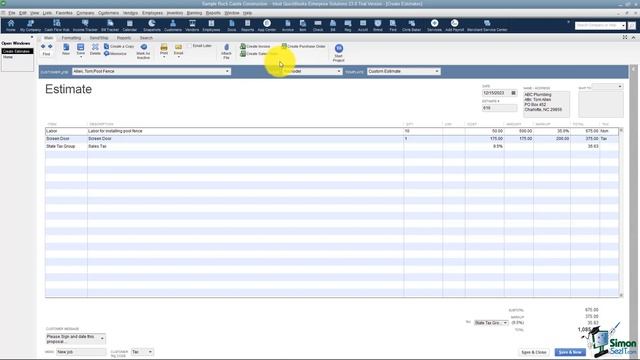Click Create Invoice button
The width and height of the screenshot is (640, 360).
255,47
